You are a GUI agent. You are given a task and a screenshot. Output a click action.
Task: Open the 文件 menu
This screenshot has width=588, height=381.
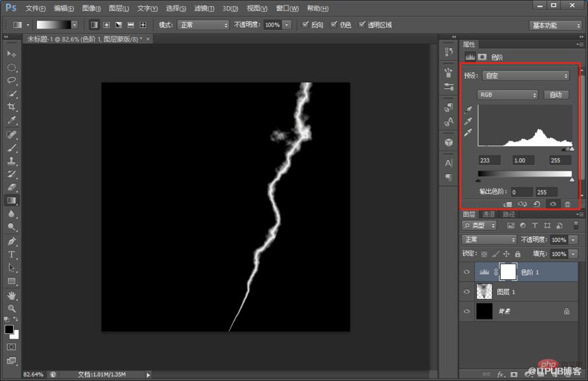tap(35, 8)
